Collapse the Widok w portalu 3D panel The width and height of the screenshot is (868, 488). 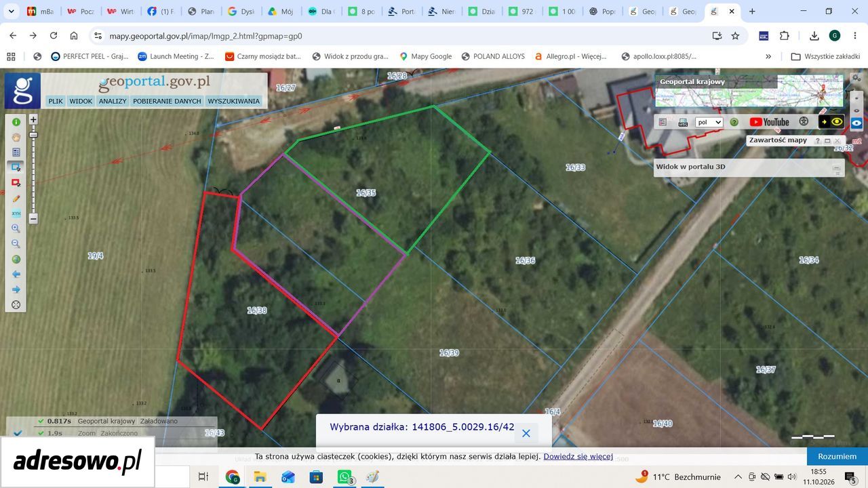coord(837,167)
